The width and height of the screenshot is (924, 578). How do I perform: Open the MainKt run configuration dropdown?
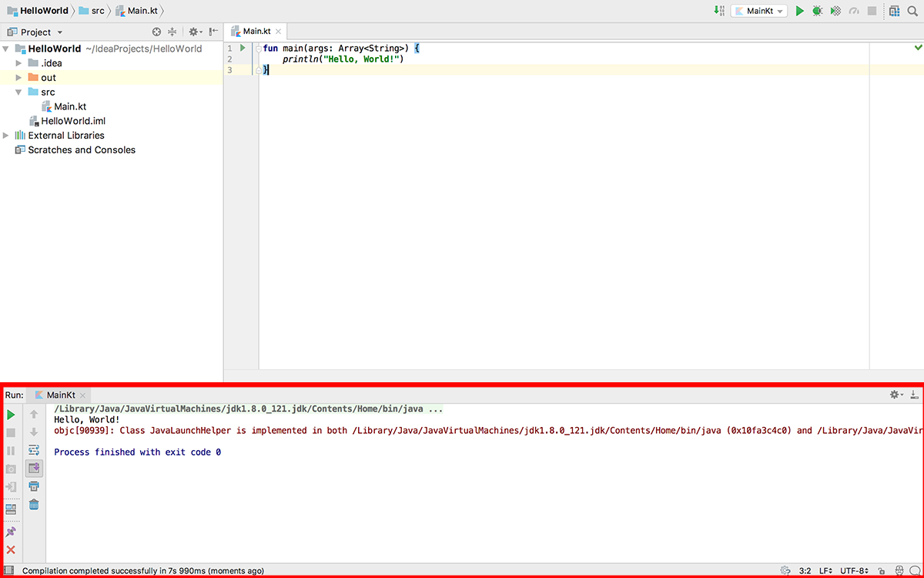[758, 11]
